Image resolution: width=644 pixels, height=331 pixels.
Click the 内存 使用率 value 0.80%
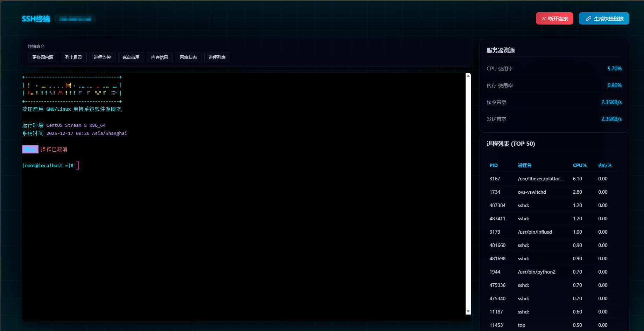(x=615, y=85)
